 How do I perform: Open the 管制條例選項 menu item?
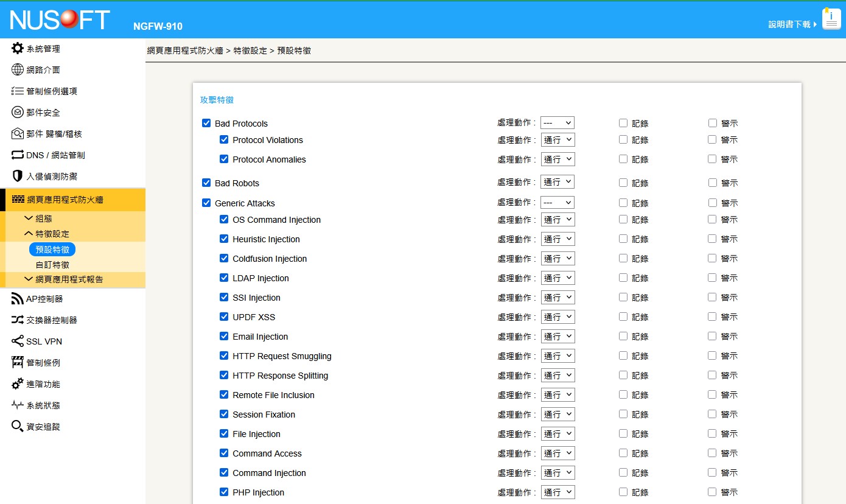coord(51,91)
